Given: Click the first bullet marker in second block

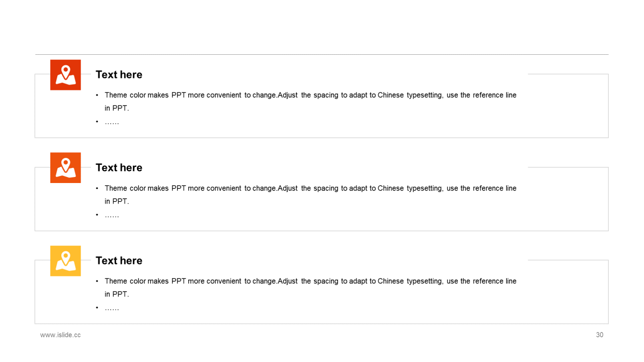Looking at the screenshot, I should pos(97,189).
